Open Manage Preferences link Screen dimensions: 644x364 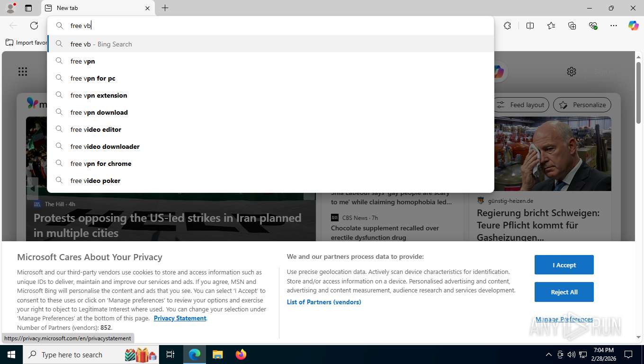pyautogui.click(x=564, y=319)
